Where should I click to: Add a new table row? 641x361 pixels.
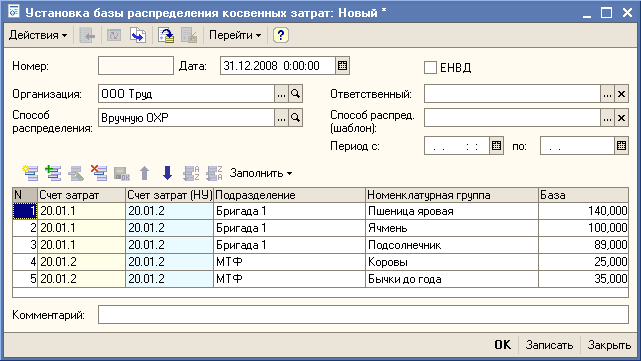pos(30,173)
